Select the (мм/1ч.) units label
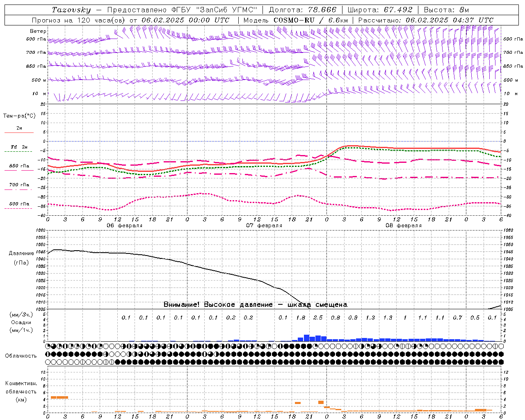Screen dimensions: 525x420 pos(21,330)
